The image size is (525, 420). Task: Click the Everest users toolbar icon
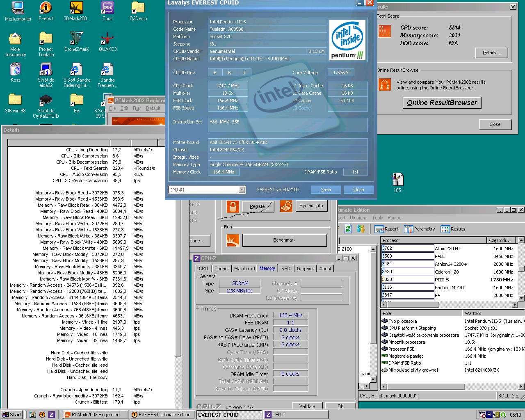click(361, 229)
